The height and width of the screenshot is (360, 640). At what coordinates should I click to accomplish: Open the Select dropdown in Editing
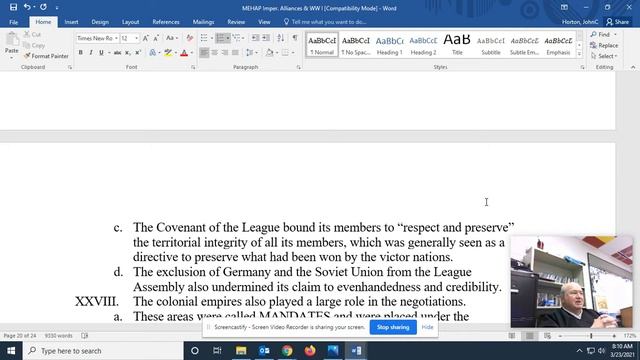tap(604, 56)
